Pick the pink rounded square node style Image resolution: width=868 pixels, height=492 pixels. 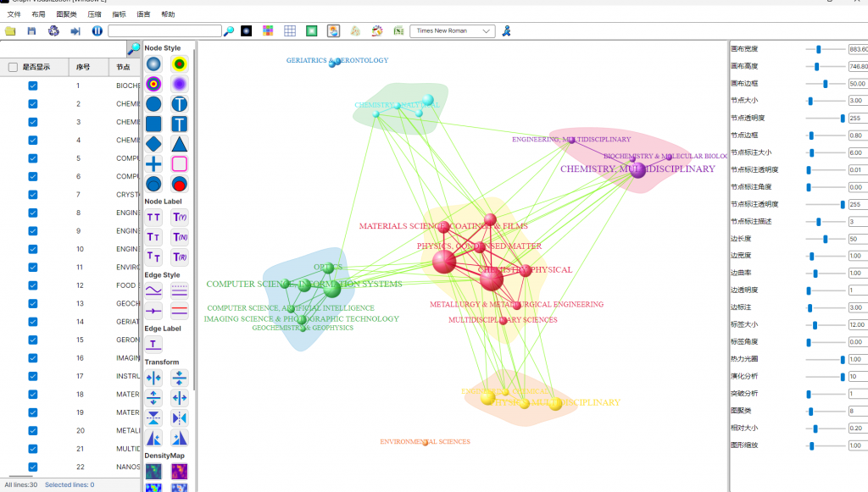pyautogui.click(x=179, y=164)
